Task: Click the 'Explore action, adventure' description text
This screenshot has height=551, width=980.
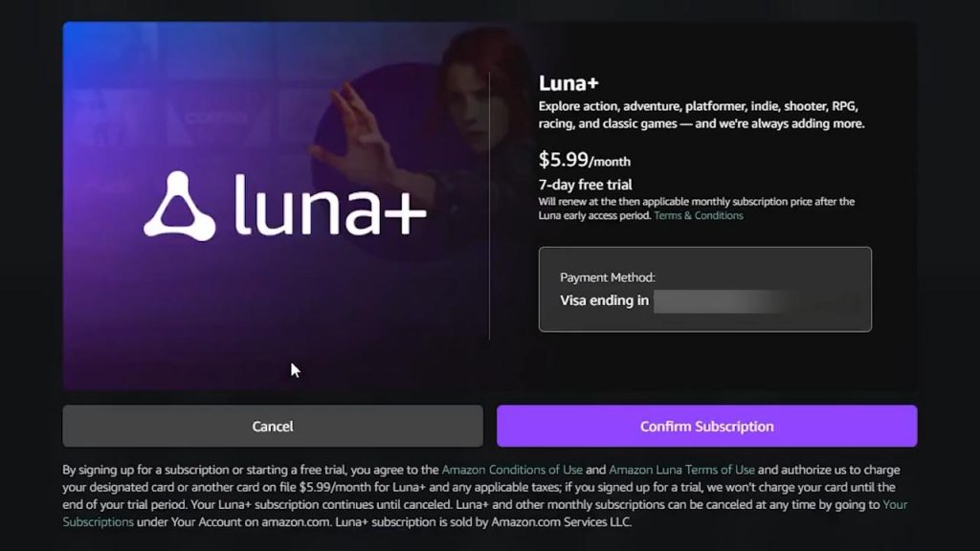Action: pos(702,115)
